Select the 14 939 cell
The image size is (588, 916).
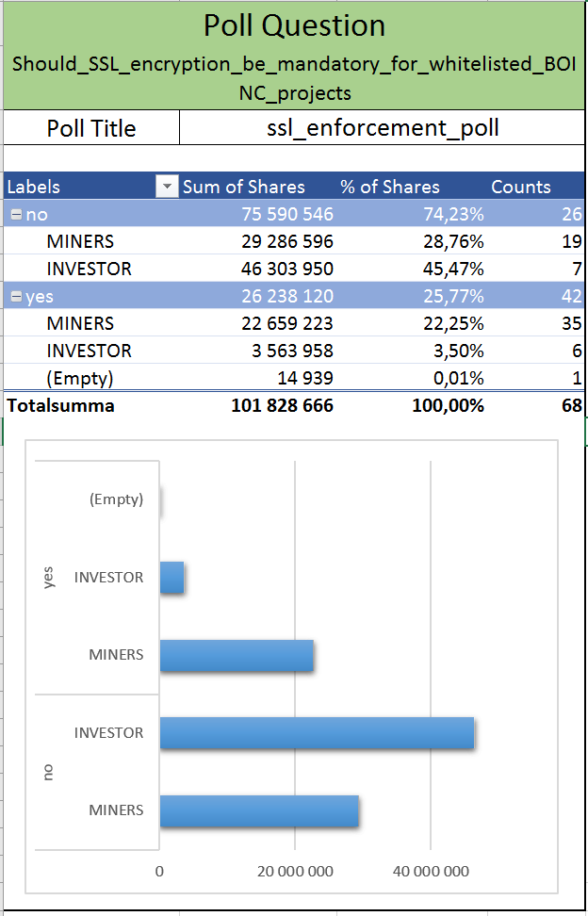coord(304,378)
